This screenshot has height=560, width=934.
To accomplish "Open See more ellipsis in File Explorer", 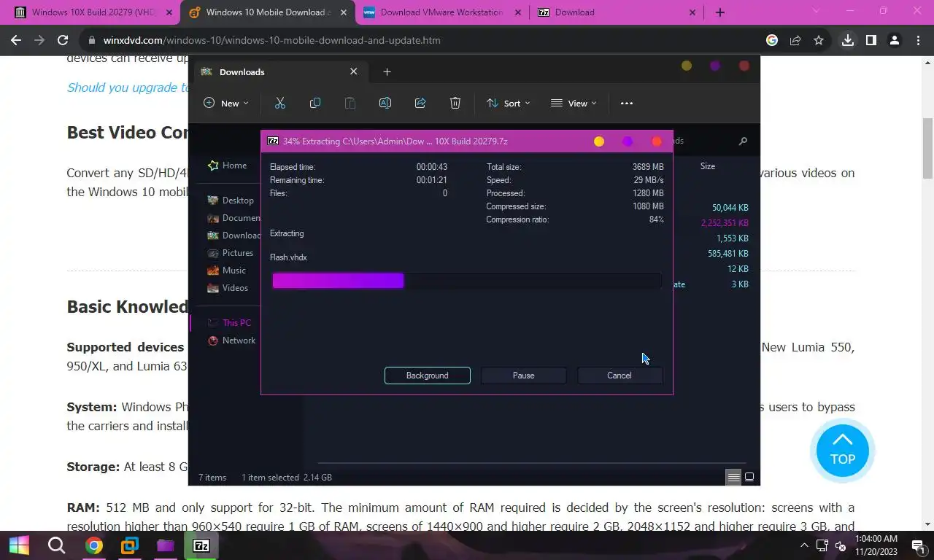I will (x=627, y=103).
